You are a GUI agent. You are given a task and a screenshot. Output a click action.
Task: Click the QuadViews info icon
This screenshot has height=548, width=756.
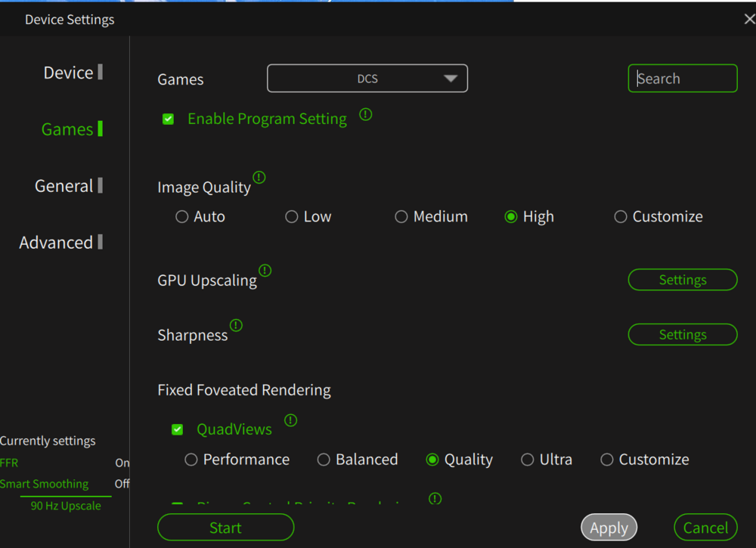290,420
